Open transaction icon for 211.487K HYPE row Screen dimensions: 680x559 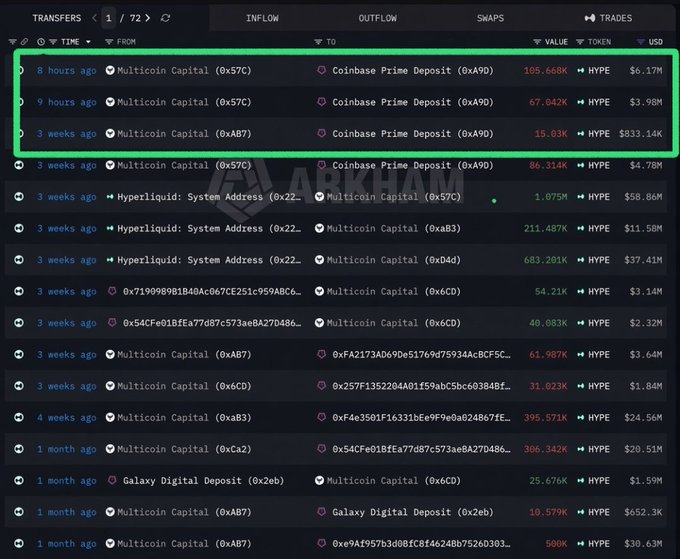click(19, 228)
